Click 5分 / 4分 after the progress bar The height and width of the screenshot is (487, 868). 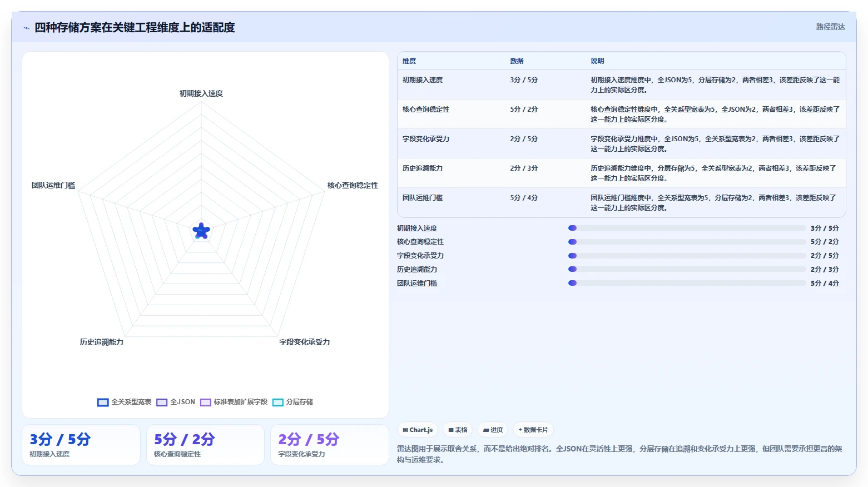click(x=825, y=284)
